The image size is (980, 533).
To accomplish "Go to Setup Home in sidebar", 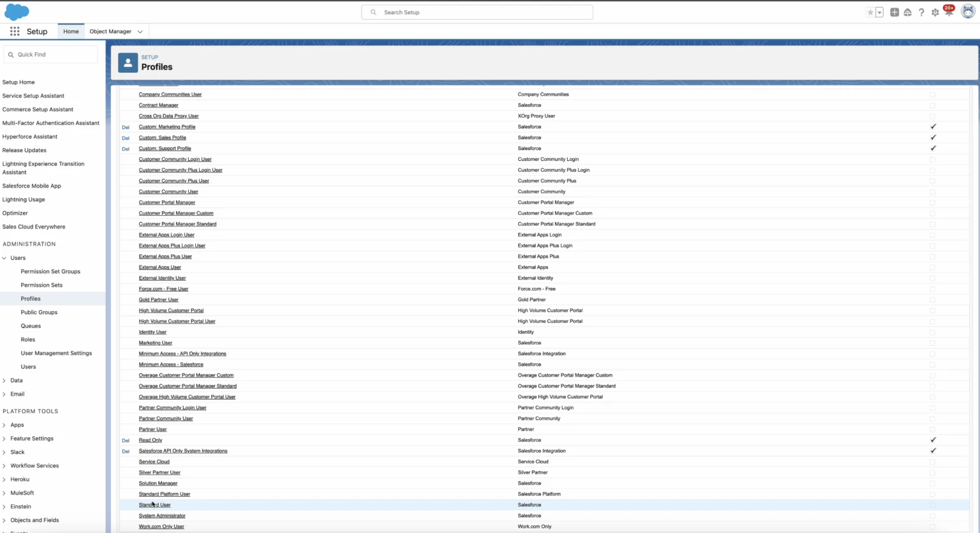I will (19, 82).
